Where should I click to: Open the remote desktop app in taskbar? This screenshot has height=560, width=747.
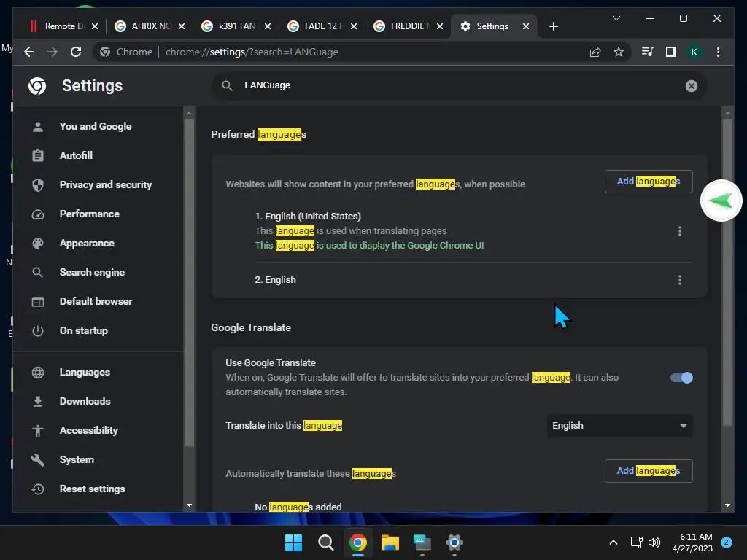click(x=422, y=542)
